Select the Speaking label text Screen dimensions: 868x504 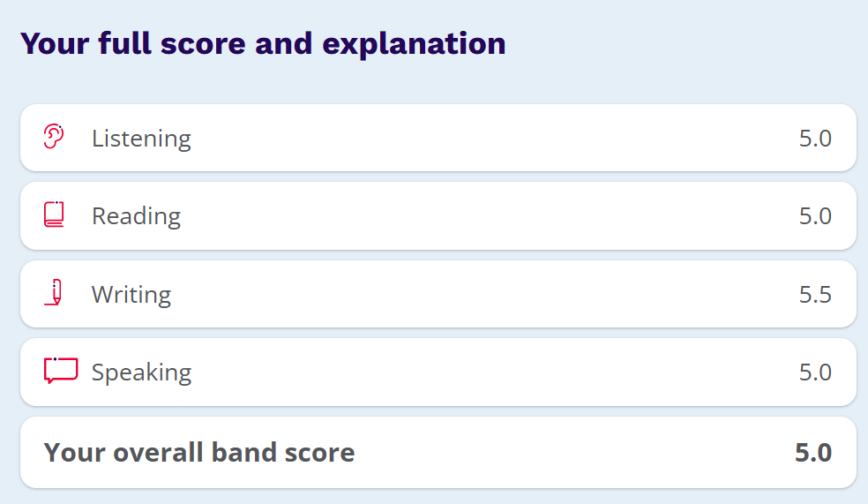pos(141,372)
